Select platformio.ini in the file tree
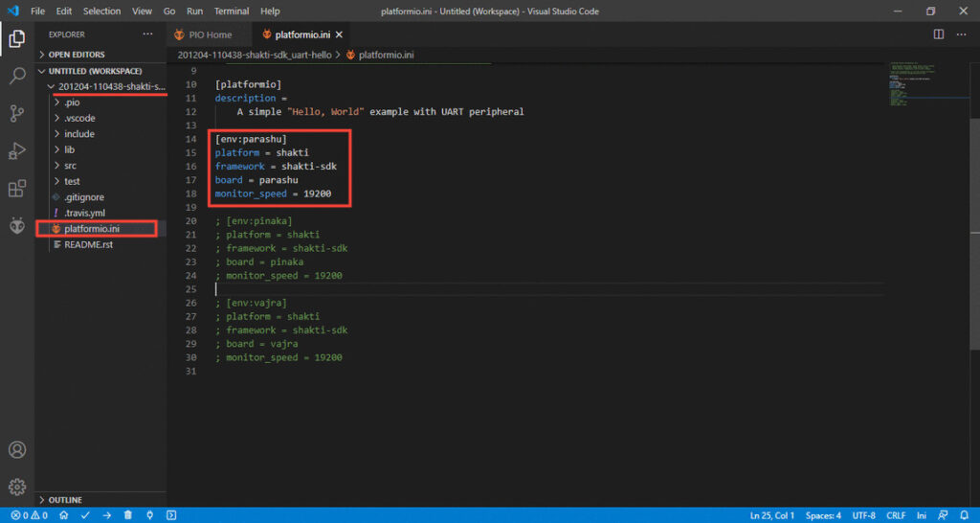 (92, 229)
